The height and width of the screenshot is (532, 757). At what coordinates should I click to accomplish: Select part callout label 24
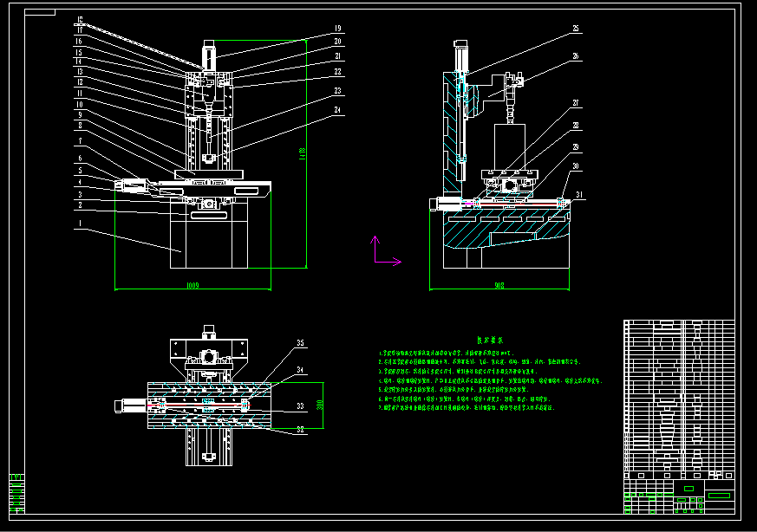337,110
